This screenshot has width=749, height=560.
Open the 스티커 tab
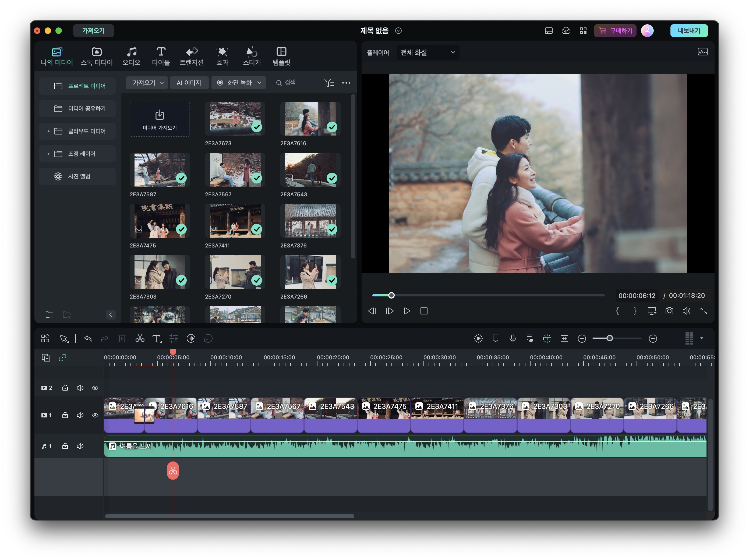pos(252,56)
